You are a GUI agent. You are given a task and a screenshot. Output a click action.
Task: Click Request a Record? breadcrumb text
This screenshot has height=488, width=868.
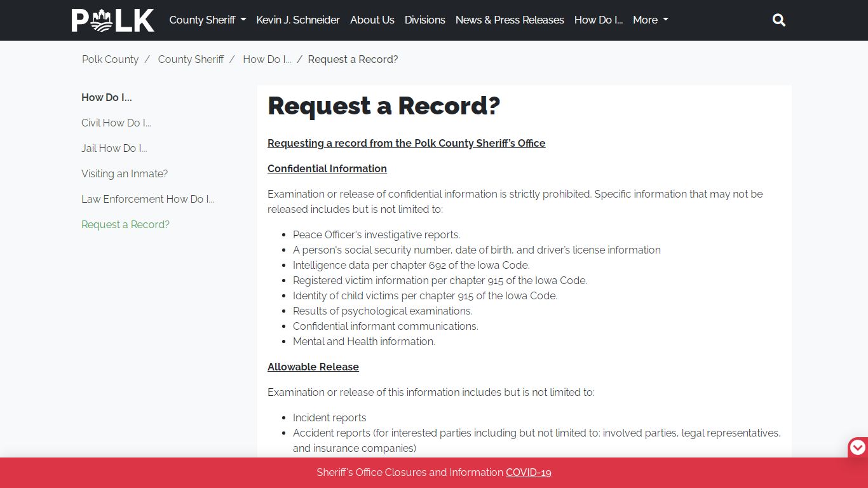(x=353, y=59)
